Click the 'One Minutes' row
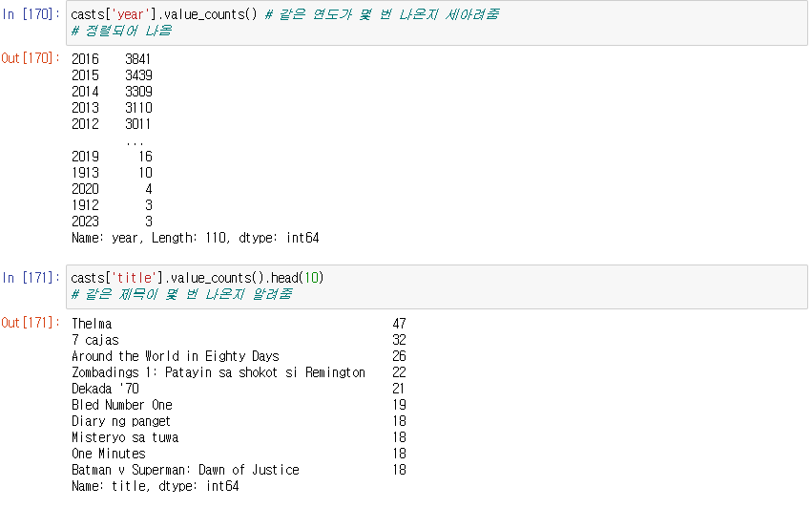 239,454
